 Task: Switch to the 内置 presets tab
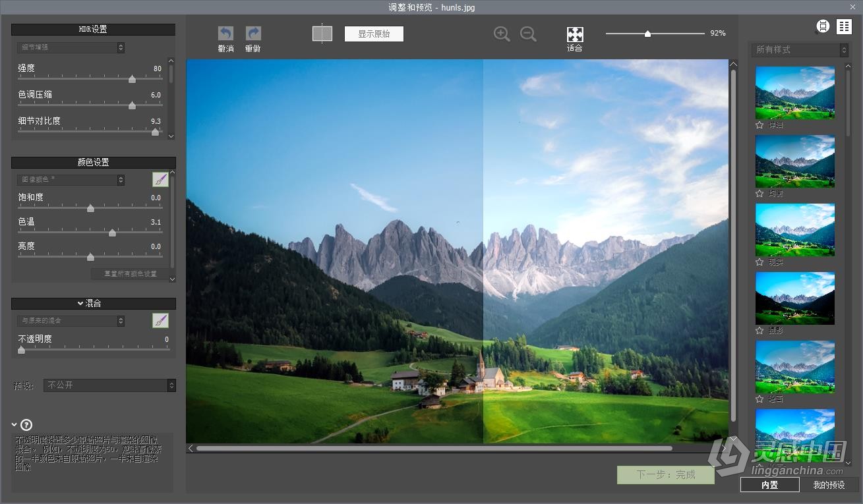point(769,485)
